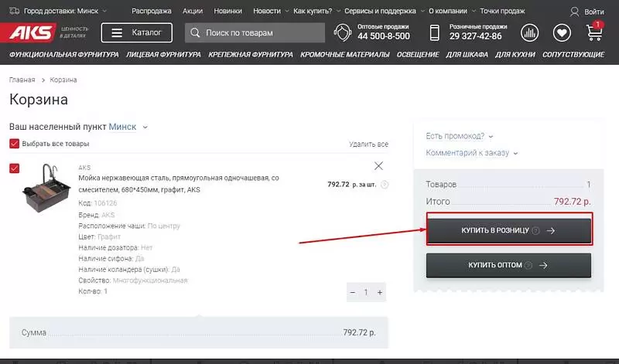
Task: Remove the sink item with the X icon
Action: click(x=378, y=166)
